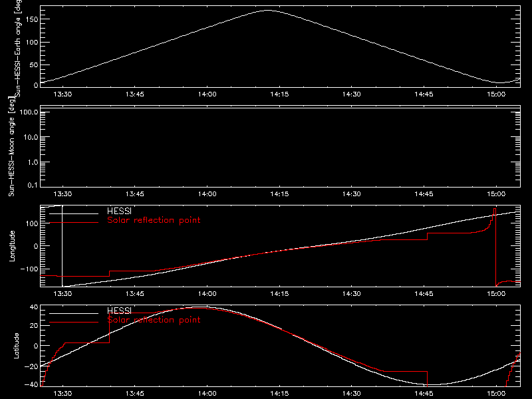
Task: Click 40 tick on Latitude axis
Action: (x=34, y=307)
